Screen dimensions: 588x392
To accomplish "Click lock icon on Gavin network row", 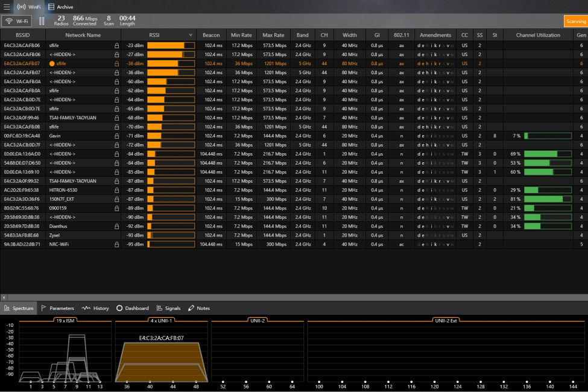I will point(116,136).
